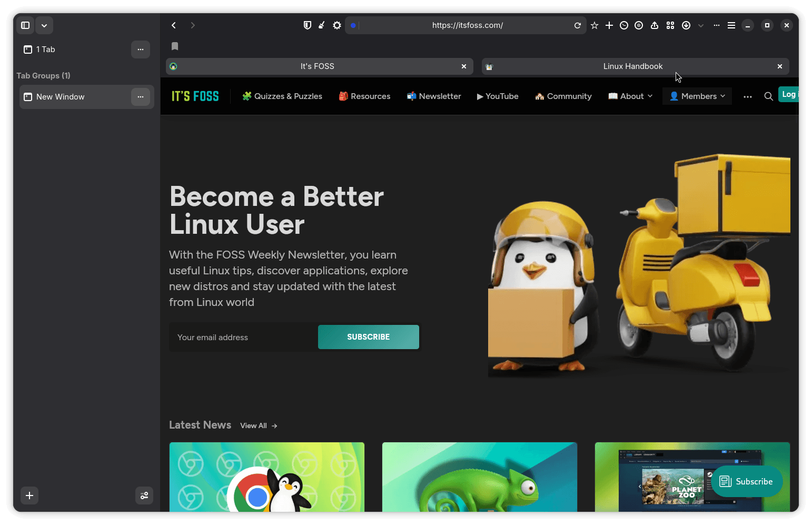The image size is (812, 525).
Task: Click the broom cleaner icon in toolbar
Action: pyautogui.click(x=322, y=25)
